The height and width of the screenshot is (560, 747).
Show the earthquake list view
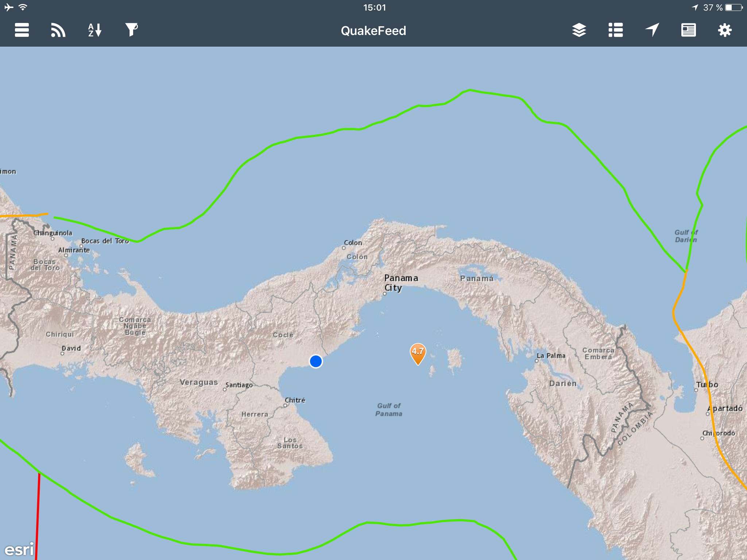(615, 30)
